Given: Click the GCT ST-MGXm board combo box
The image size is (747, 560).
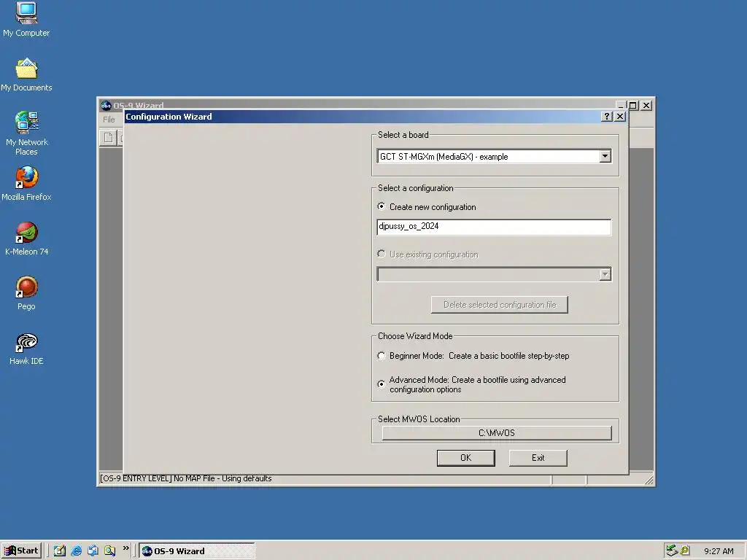Looking at the screenshot, I should click(494, 156).
